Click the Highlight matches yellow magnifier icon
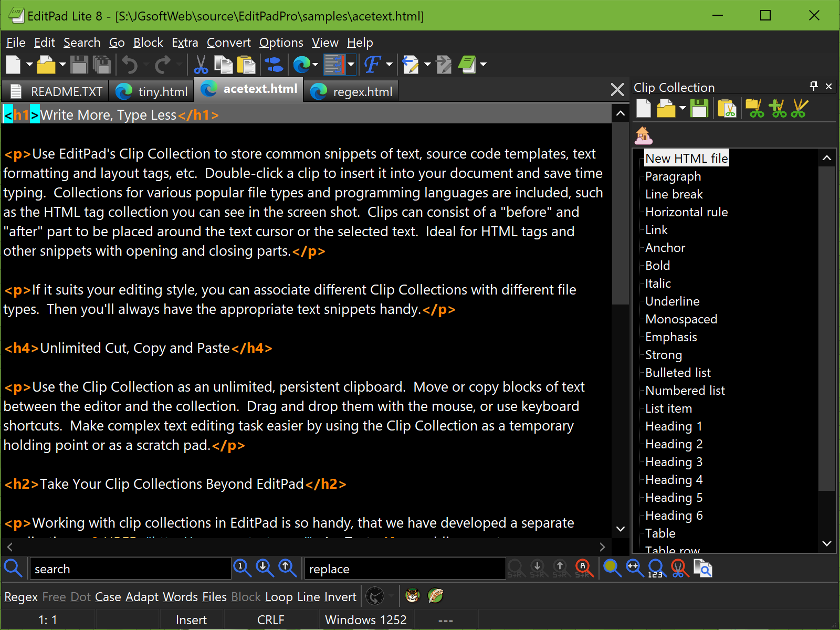 [612, 568]
